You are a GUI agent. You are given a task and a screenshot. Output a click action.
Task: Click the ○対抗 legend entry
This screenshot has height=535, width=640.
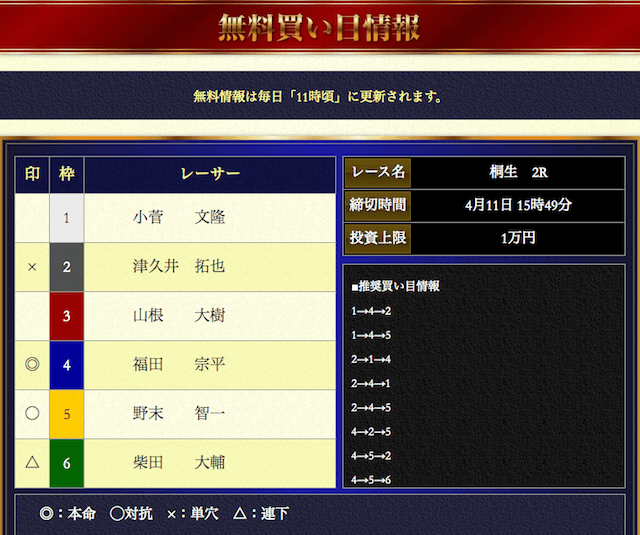click(131, 513)
